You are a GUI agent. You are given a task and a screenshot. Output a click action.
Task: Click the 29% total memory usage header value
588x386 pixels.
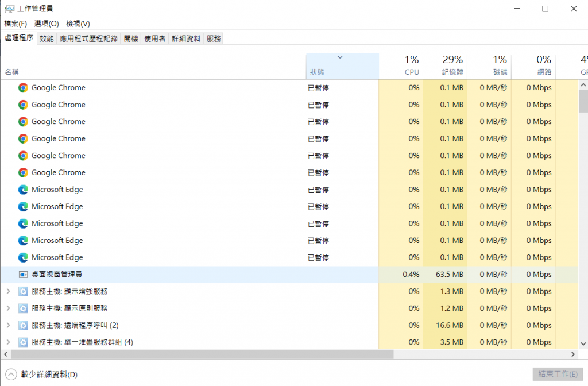pos(452,60)
